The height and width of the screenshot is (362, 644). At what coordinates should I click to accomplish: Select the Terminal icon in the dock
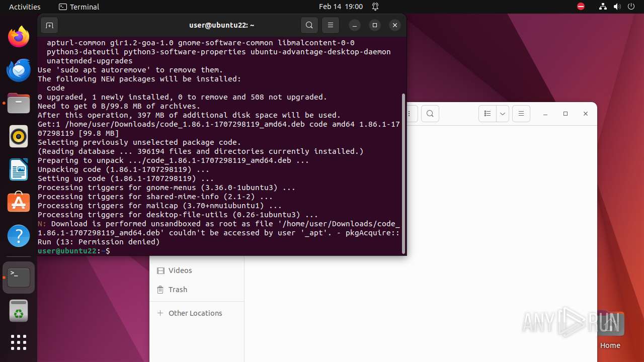19,277
